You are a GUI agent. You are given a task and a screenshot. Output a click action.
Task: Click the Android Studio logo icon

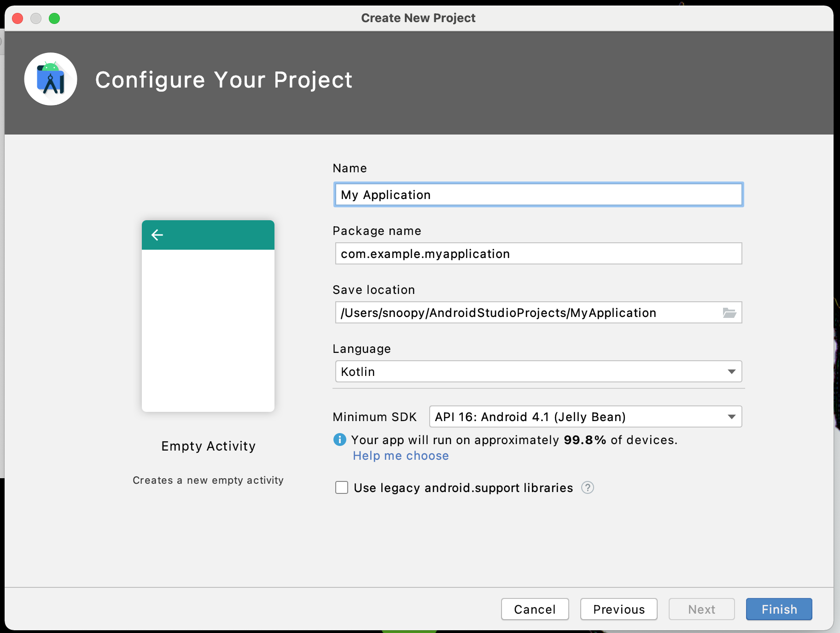[x=51, y=79]
